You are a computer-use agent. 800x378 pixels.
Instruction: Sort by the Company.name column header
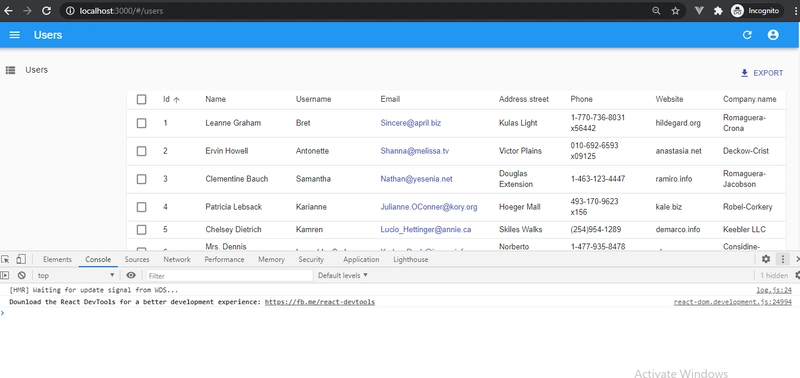coord(749,99)
